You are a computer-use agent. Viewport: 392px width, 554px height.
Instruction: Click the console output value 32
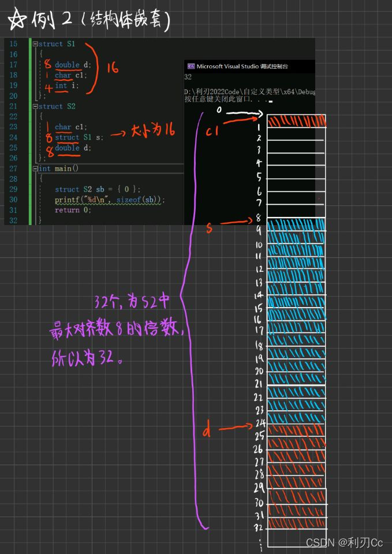pos(188,77)
